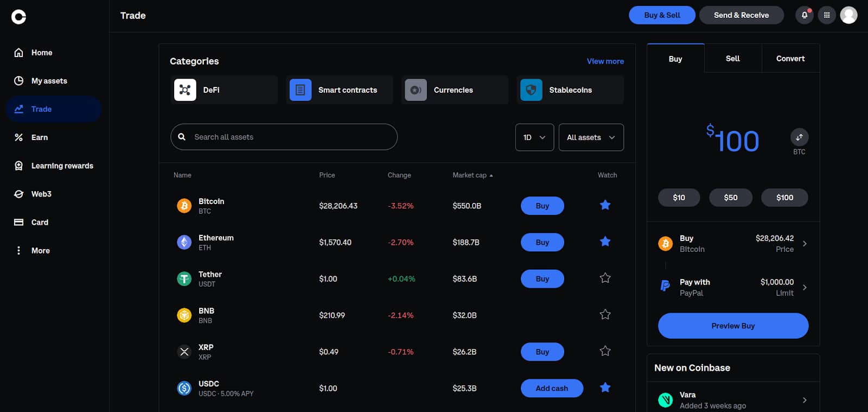Click the BNB coin icon
868x412 pixels.
coord(184,315)
